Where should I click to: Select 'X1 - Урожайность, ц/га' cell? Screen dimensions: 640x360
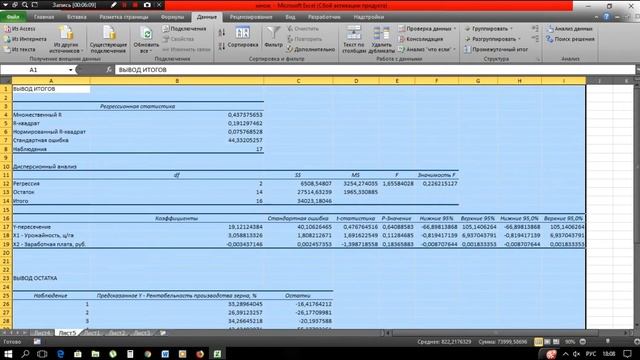[x=51, y=236]
